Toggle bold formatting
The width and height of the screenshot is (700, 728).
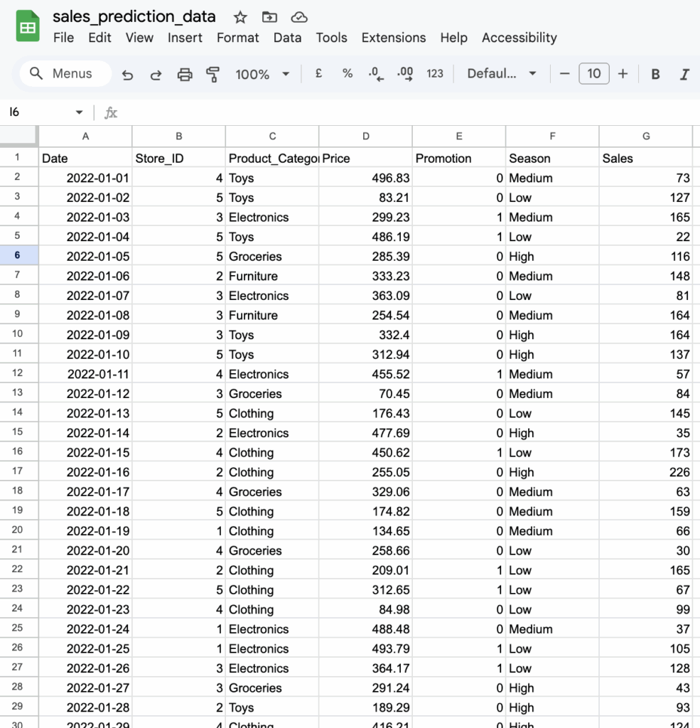[x=655, y=74]
